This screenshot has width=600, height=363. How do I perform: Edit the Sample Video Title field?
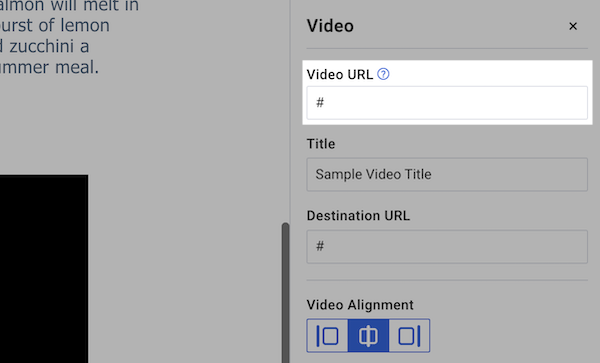pyautogui.click(x=447, y=174)
